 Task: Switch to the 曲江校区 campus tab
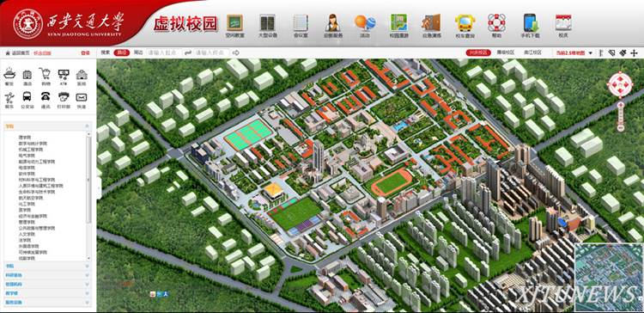coord(532,52)
